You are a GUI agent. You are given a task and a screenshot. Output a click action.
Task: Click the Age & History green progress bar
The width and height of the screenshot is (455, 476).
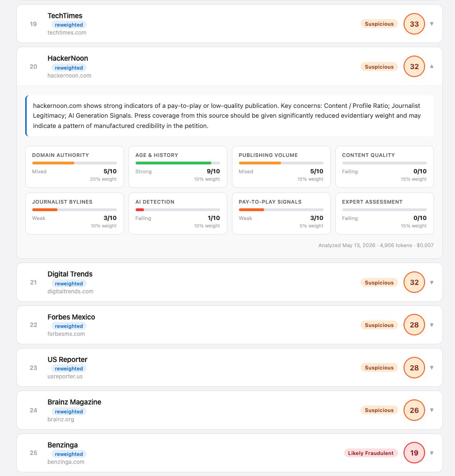pyautogui.click(x=173, y=163)
